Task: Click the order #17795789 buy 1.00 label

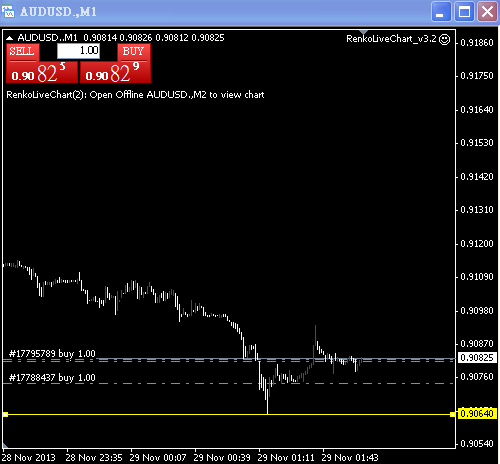Action: pyautogui.click(x=52, y=353)
